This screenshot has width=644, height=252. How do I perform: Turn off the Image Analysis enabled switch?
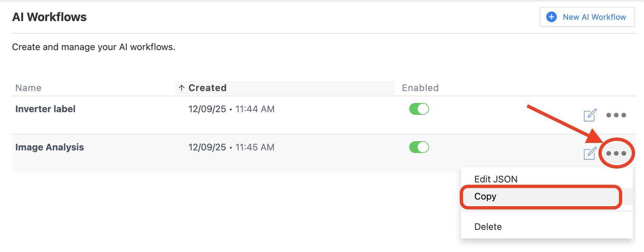click(x=419, y=147)
